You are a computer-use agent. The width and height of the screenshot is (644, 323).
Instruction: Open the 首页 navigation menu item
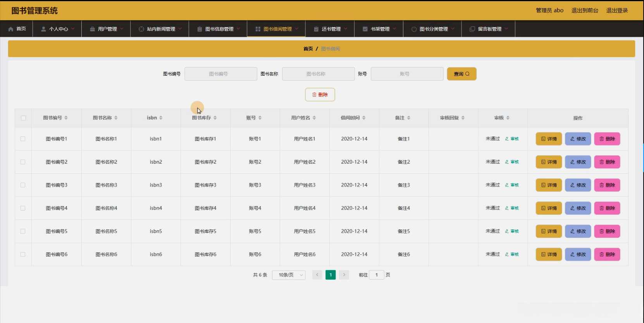17,29
